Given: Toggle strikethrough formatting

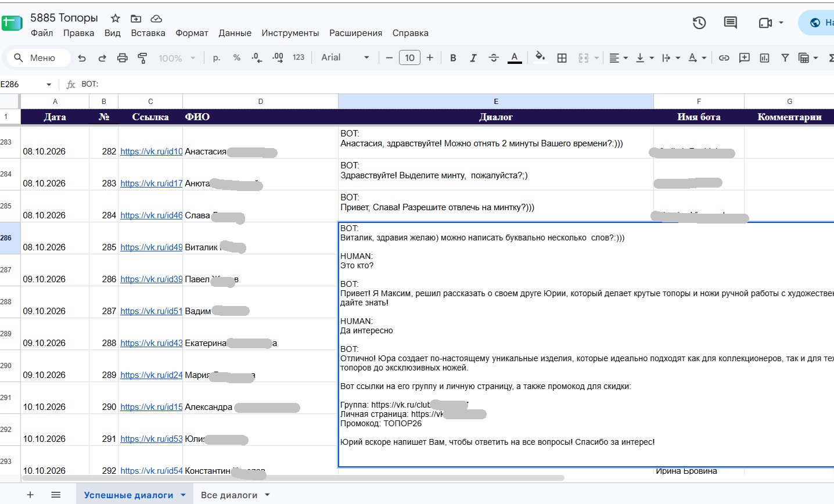Looking at the screenshot, I should 494,58.
